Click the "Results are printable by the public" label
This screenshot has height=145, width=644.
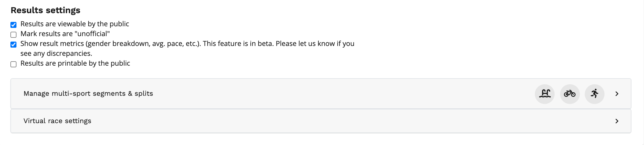75,63
